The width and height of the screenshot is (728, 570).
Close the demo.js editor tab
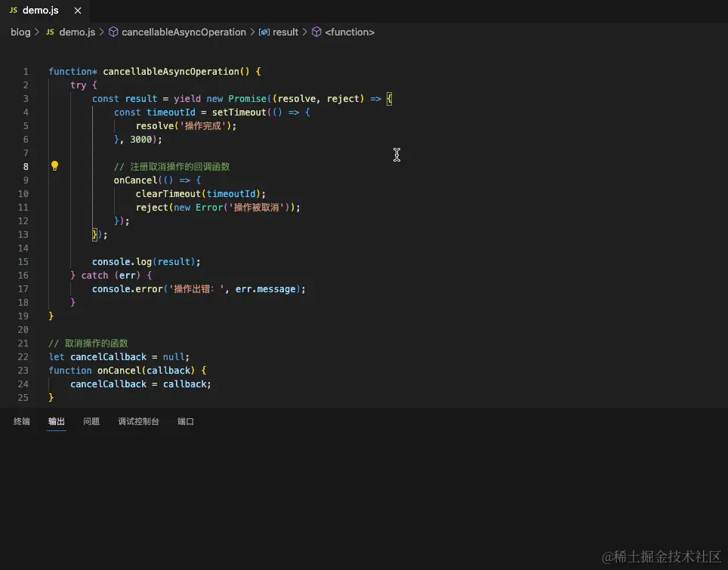pyautogui.click(x=78, y=11)
